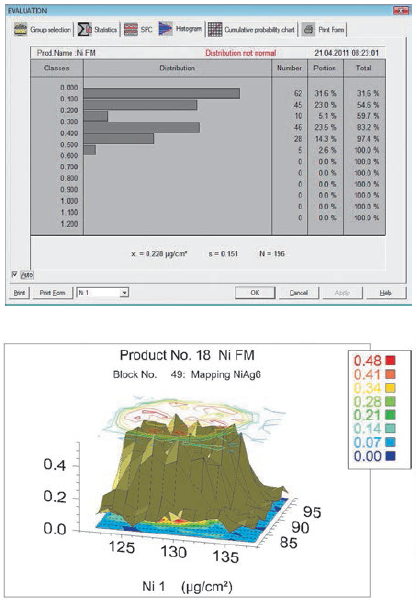Image resolution: width=417 pixels, height=606 pixels.
Task: Click the 3D surface plot peak
Action: [x=176, y=417]
